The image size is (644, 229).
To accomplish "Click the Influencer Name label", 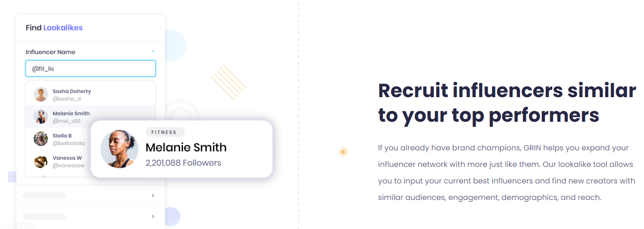I will click(x=50, y=52).
